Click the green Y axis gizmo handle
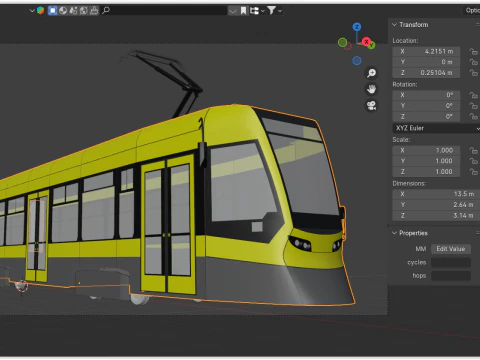480x360 pixels. tap(372, 45)
